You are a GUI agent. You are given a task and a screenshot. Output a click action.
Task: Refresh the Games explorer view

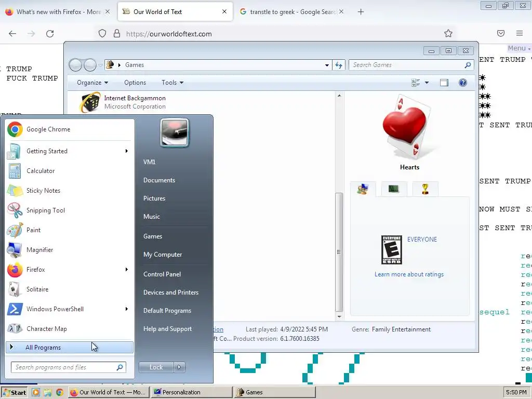point(339,65)
